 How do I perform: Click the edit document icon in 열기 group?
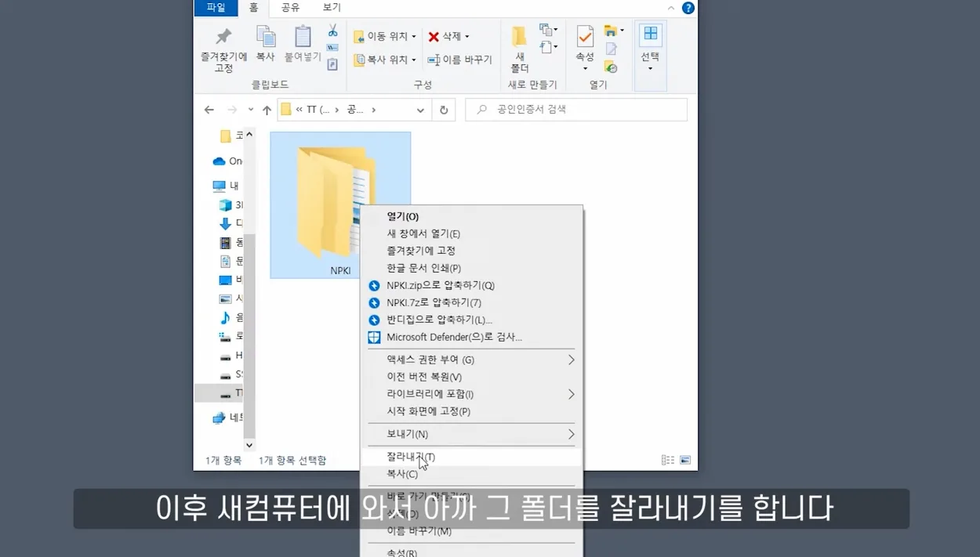(612, 49)
